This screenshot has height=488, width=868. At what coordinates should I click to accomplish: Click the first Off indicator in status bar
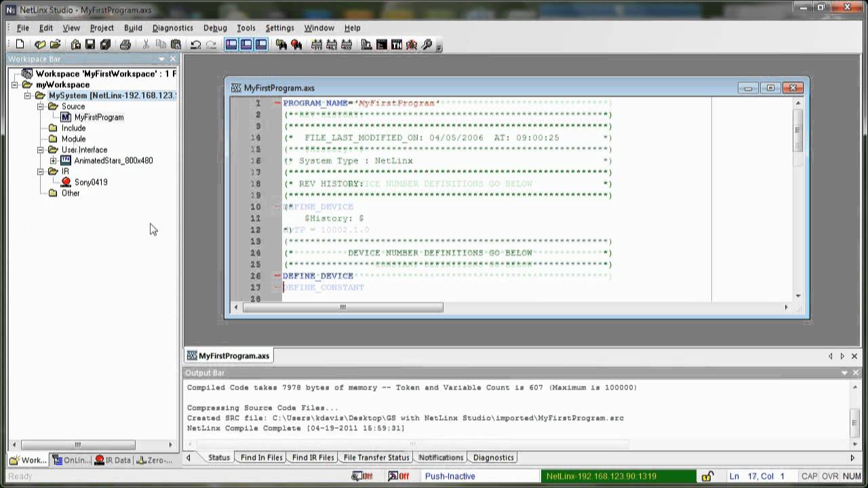(363, 476)
